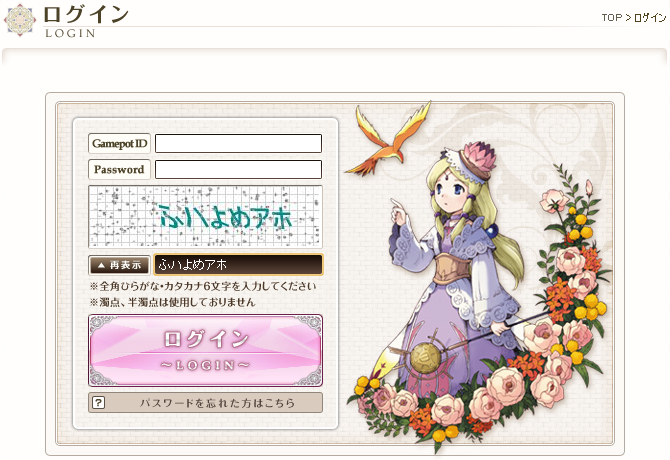Open パスワードを忘れた方はこちら link
Viewport: 670px width, 460px height.
[206, 403]
